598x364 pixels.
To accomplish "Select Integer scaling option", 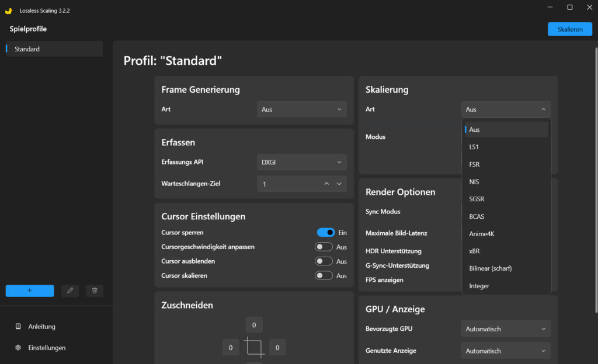I will pos(506,286).
